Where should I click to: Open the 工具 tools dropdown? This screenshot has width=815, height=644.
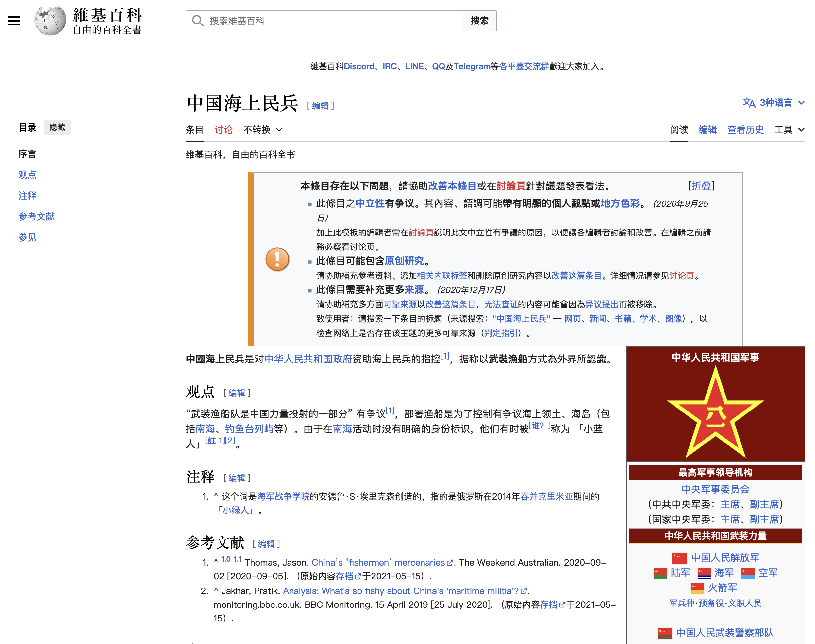click(789, 130)
